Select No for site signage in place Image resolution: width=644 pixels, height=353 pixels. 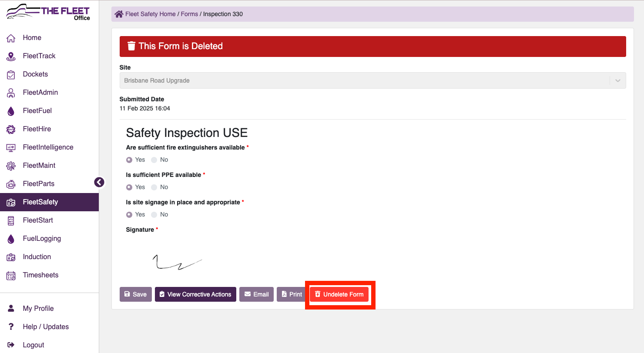click(x=154, y=214)
